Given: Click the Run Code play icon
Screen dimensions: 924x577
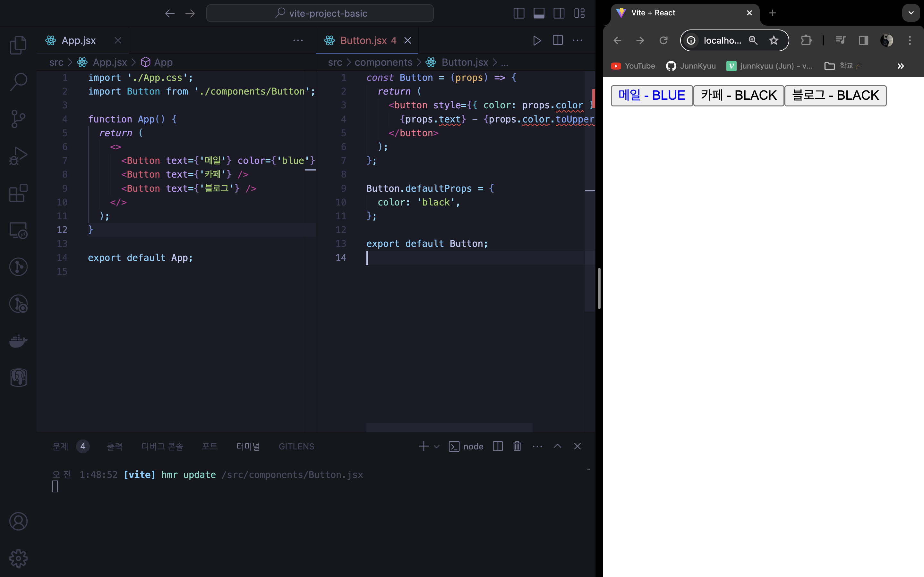Looking at the screenshot, I should tap(537, 40).
